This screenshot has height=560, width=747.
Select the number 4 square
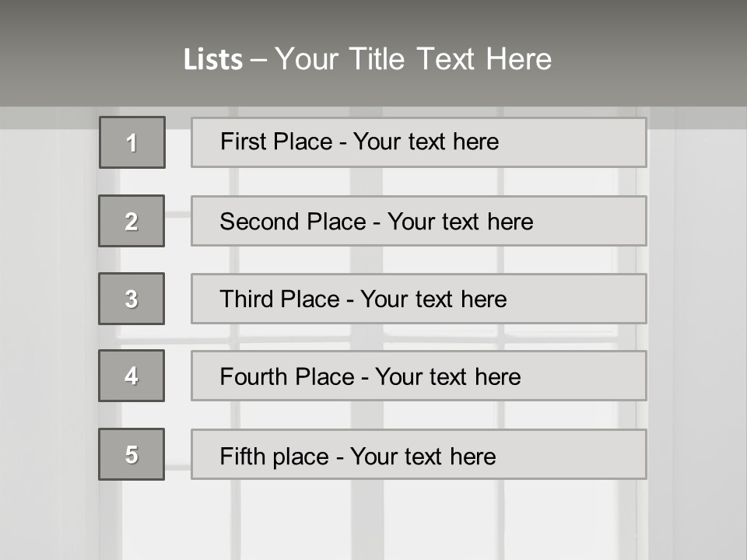[x=132, y=376]
